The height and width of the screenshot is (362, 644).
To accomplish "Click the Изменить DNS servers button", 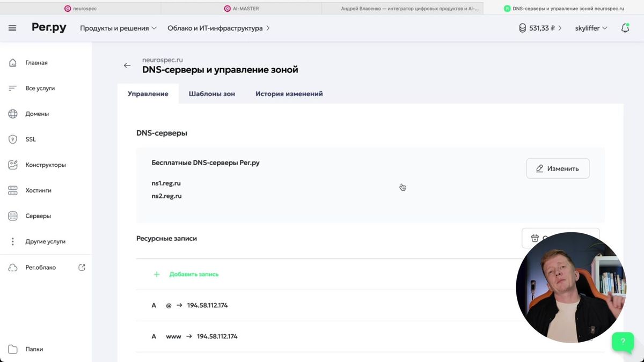I will point(558,168).
